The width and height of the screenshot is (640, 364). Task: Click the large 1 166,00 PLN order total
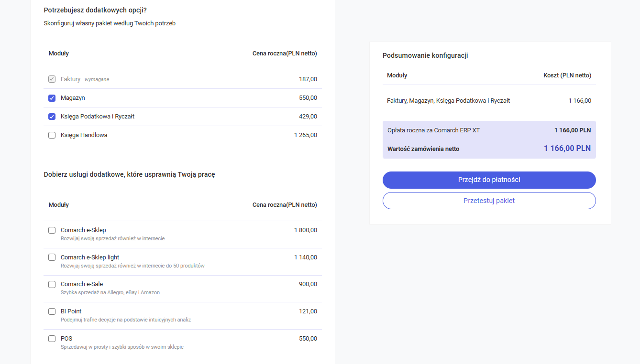click(567, 149)
